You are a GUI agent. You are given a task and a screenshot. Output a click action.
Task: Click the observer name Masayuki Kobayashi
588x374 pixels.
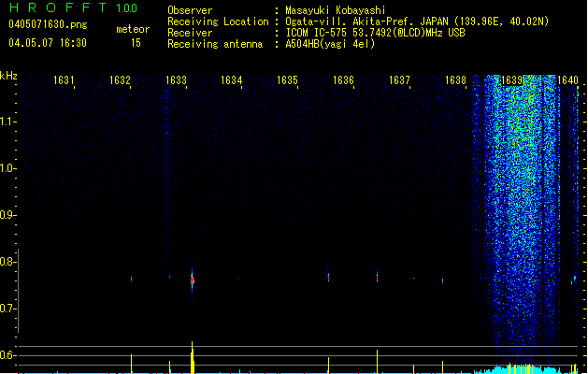tap(336, 10)
